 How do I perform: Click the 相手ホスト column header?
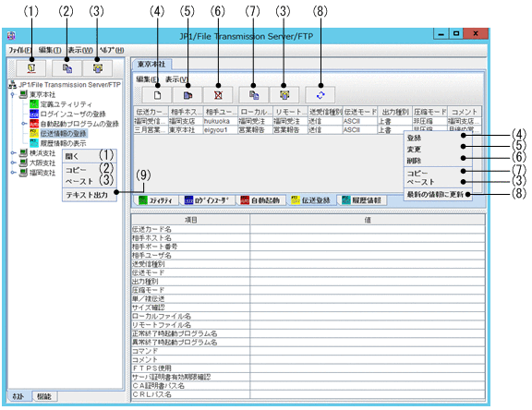coord(186,112)
